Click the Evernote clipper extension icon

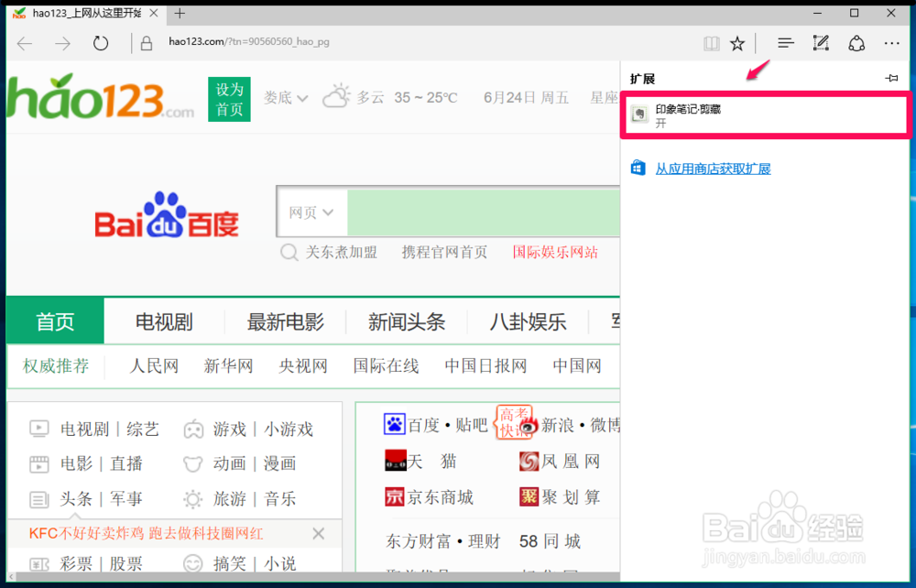pyautogui.click(x=639, y=114)
